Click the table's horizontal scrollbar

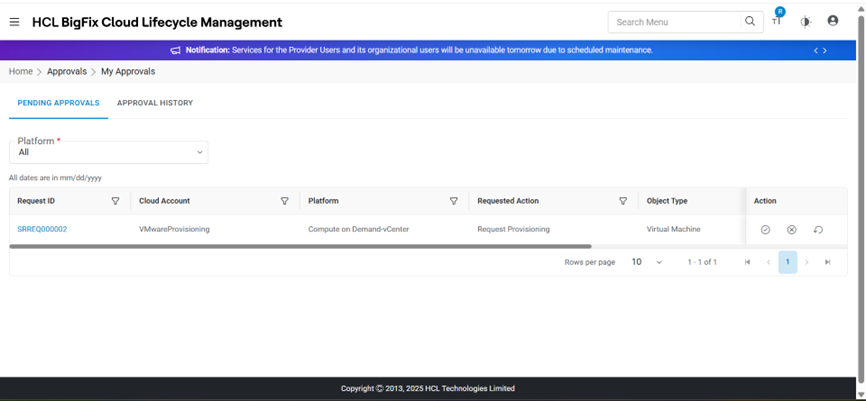(300, 246)
